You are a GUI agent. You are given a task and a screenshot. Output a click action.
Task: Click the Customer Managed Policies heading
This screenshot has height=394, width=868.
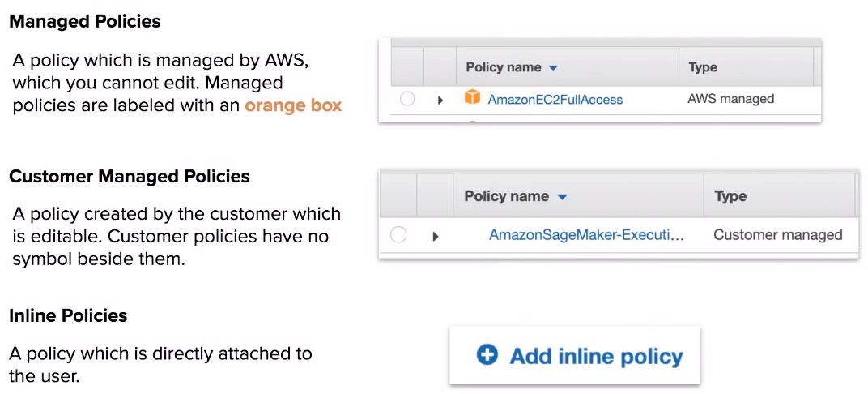pyautogui.click(x=130, y=177)
